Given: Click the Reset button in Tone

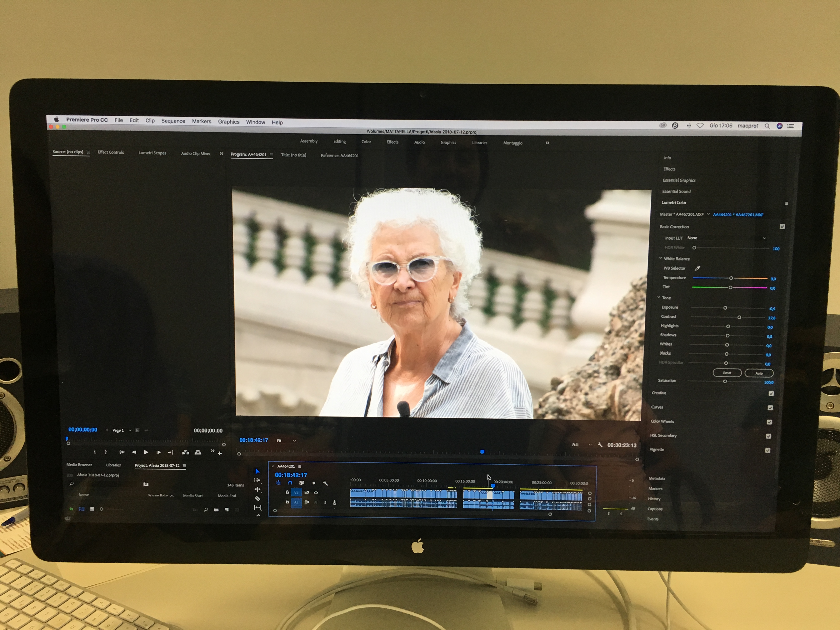Looking at the screenshot, I should [727, 373].
